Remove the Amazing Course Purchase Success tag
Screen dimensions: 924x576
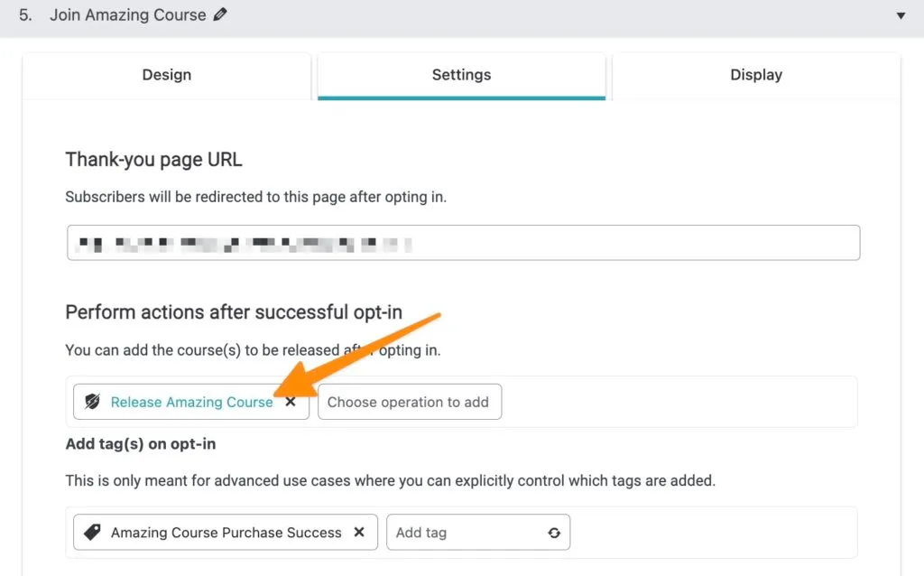pyautogui.click(x=359, y=533)
